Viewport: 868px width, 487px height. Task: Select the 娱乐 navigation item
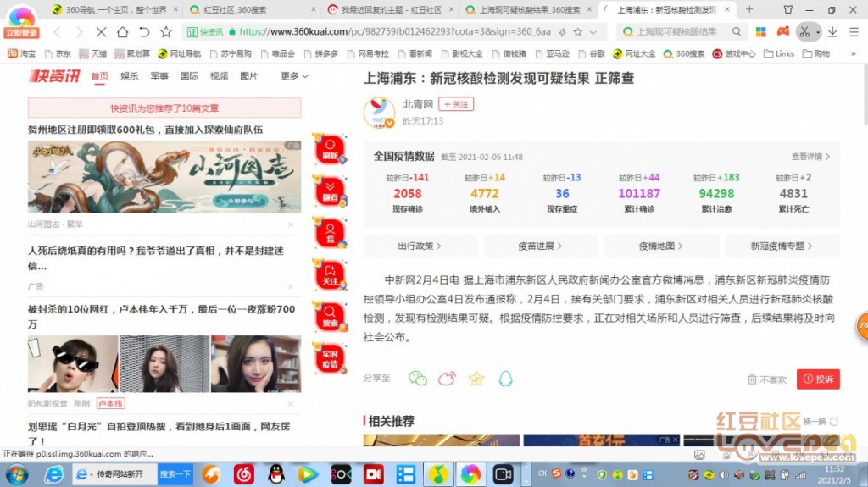(x=130, y=76)
